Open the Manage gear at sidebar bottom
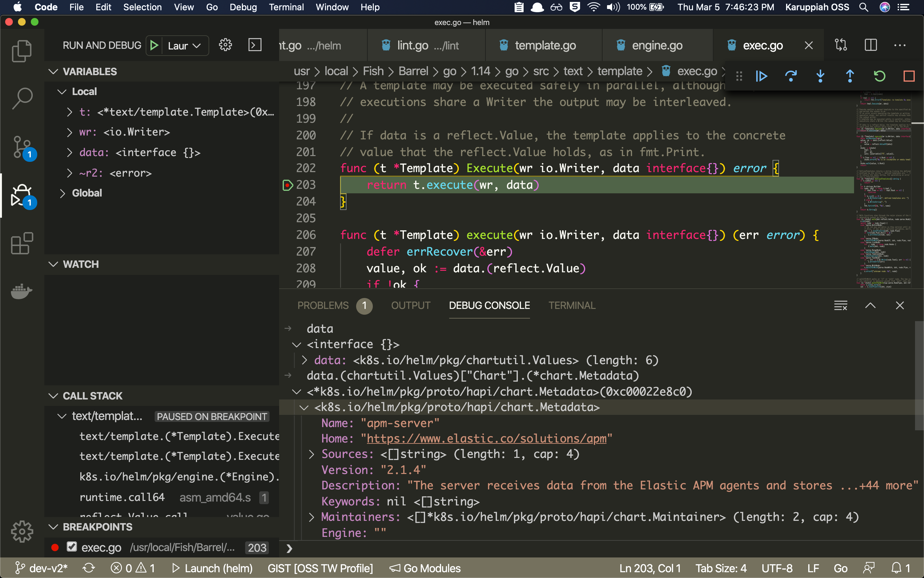 pos(22,531)
